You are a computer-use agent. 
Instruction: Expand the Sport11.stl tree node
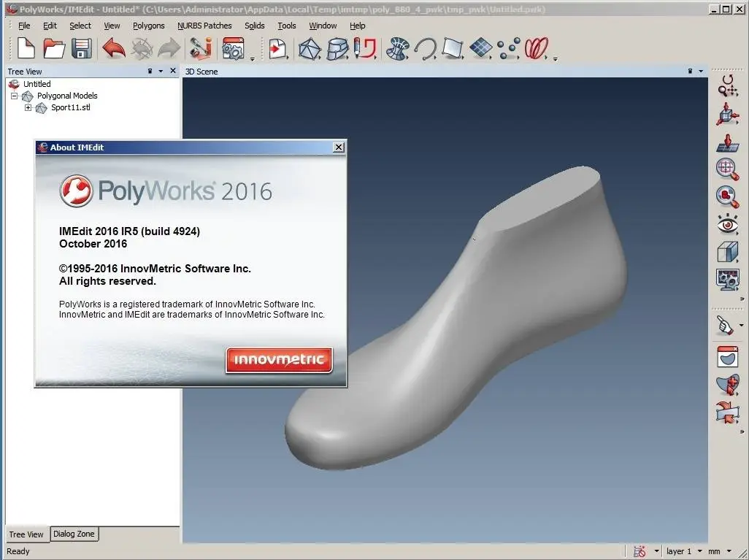28,107
